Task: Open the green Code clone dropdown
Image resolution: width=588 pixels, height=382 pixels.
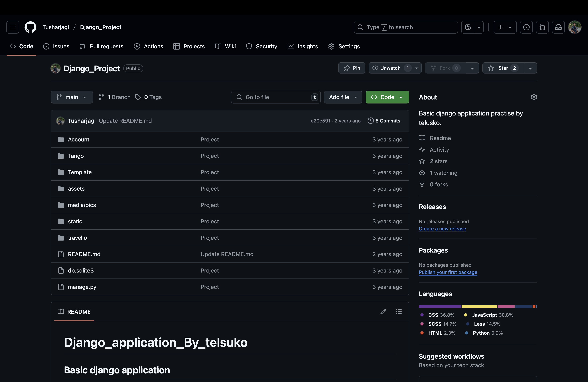Action: tap(387, 97)
